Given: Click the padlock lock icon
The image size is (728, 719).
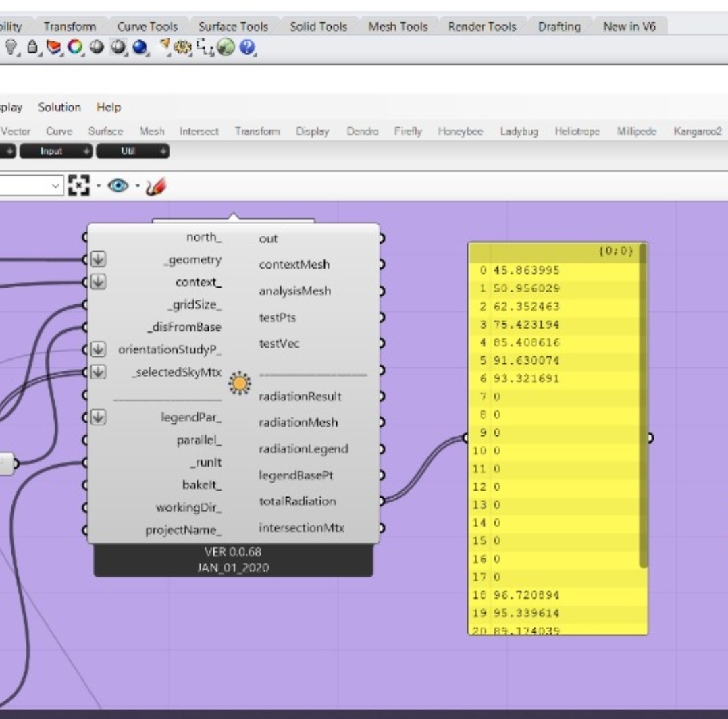Looking at the screenshot, I should click(x=32, y=47).
